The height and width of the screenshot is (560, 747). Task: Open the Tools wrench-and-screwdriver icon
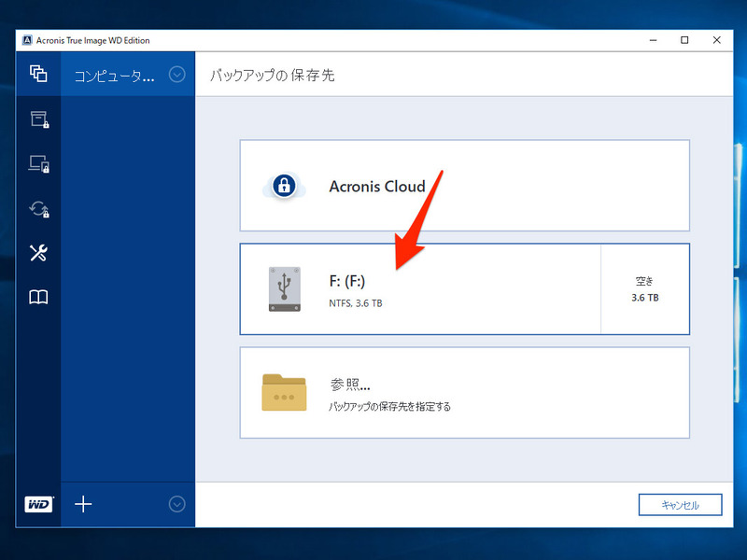[38, 253]
